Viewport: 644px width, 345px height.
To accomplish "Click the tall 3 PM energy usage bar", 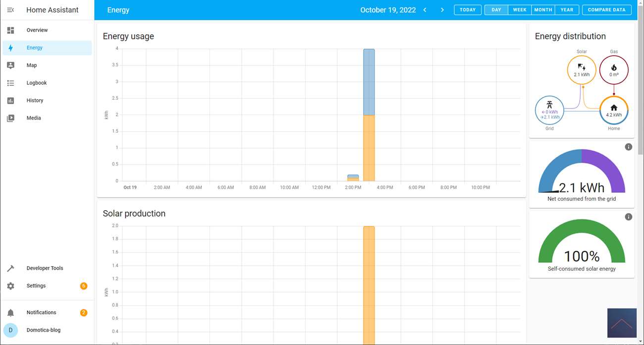I will click(369, 115).
